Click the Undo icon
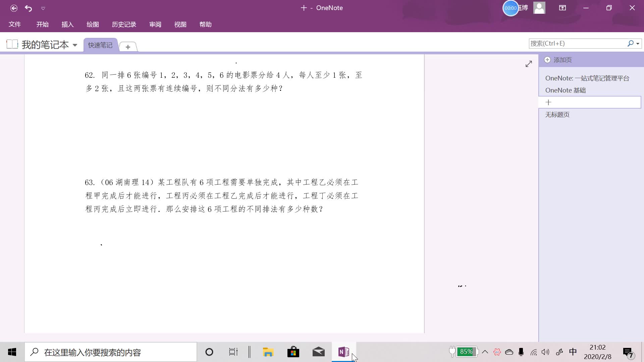Screen dimensions: 644x362 pyautogui.click(x=29, y=8)
